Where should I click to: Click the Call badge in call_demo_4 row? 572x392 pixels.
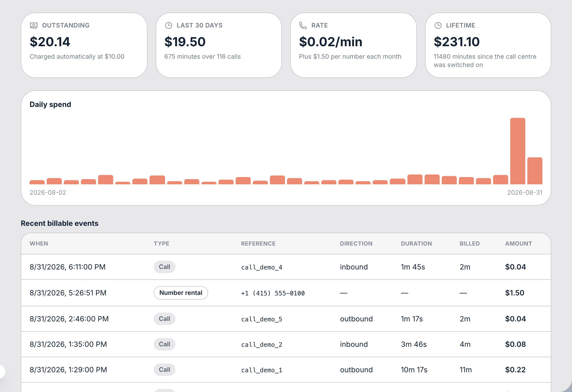[x=165, y=267]
